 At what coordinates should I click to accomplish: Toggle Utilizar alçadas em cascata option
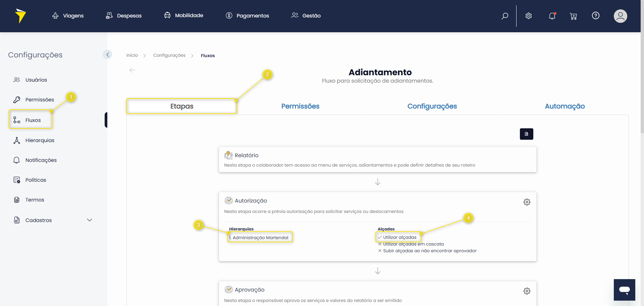pyautogui.click(x=413, y=244)
